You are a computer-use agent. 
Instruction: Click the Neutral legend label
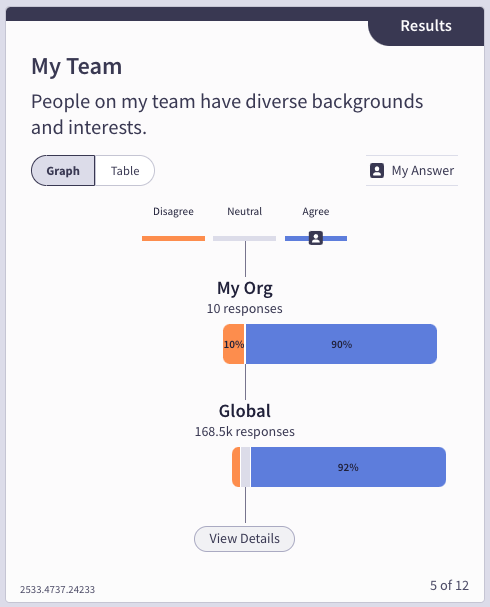tap(244, 211)
